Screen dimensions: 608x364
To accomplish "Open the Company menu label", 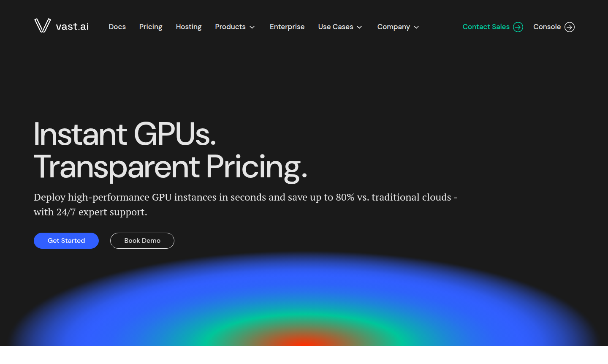I will (x=394, y=27).
